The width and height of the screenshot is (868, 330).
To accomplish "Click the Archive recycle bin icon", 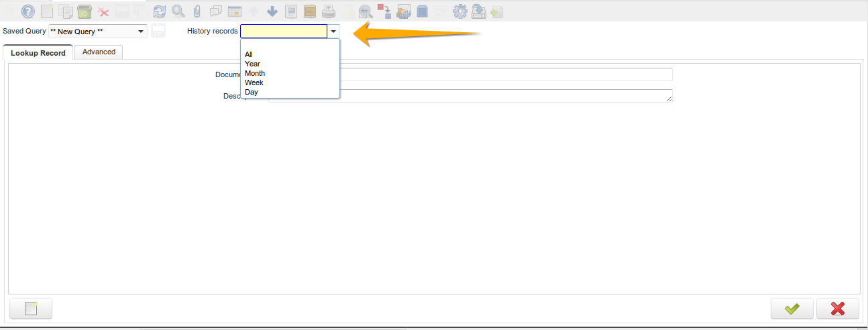I will coord(84,11).
